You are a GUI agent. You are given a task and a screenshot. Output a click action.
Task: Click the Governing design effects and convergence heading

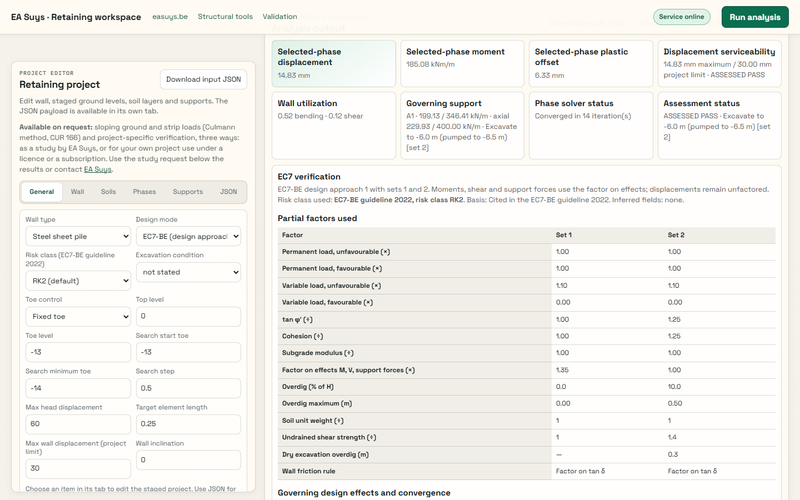(364, 493)
